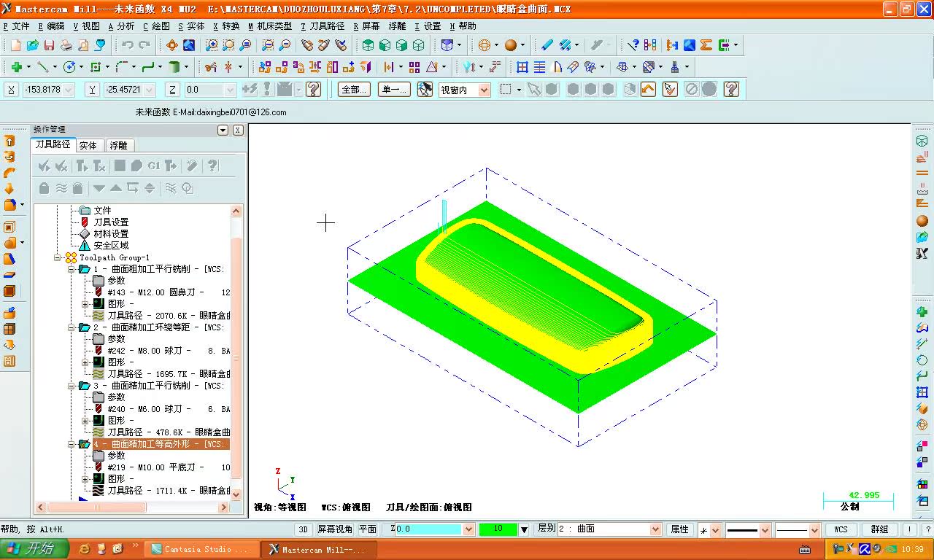934x560 pixels.
Task: Click the Fit to screen icon
Action: click(x=172, y=45)
